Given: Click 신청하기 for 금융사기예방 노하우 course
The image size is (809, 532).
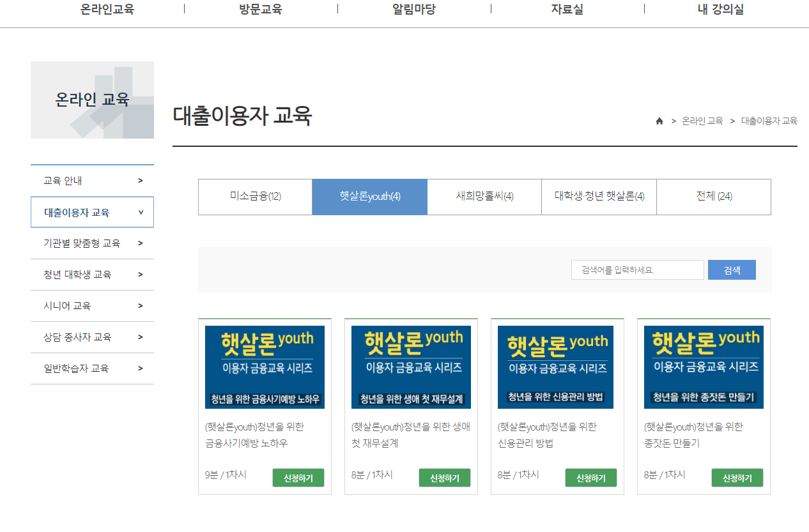Looking at the screenshot, I should tap(298, 478).
